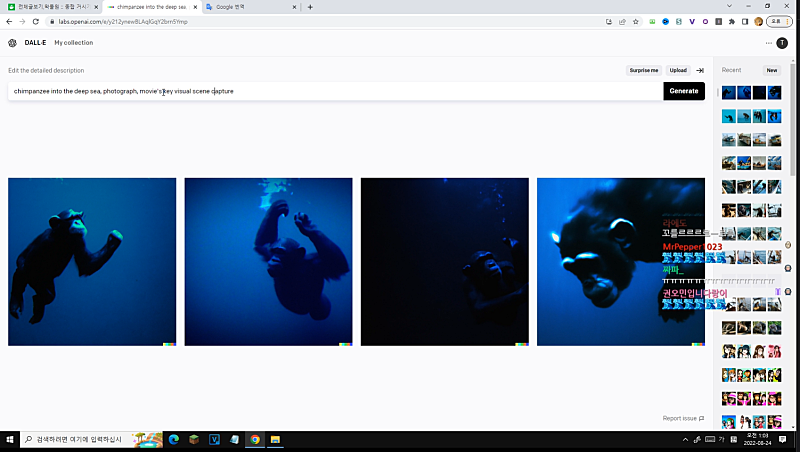Open a new browser tab

pos(310,7)
